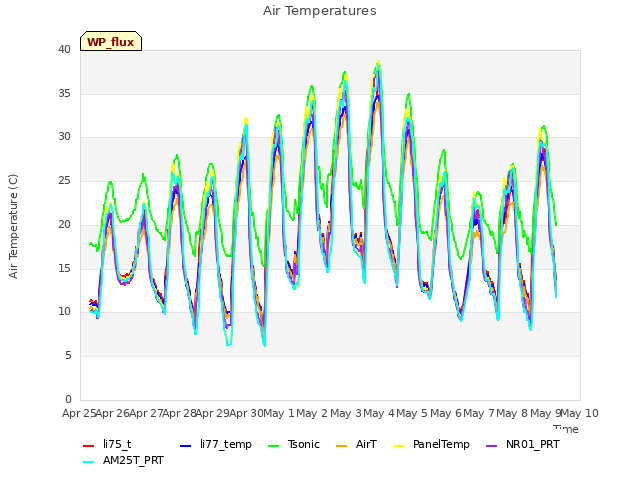Click the Apr 27 x-axis tick label
This screenshot has width=640, height=480.
pos(147,413)
